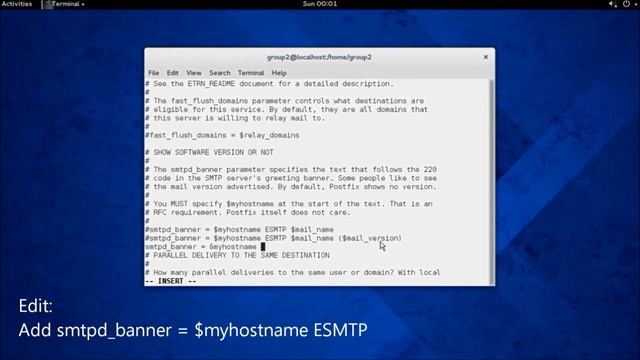The image size is (640, 360).
Task: Close the terminal window
Action: 486,57
